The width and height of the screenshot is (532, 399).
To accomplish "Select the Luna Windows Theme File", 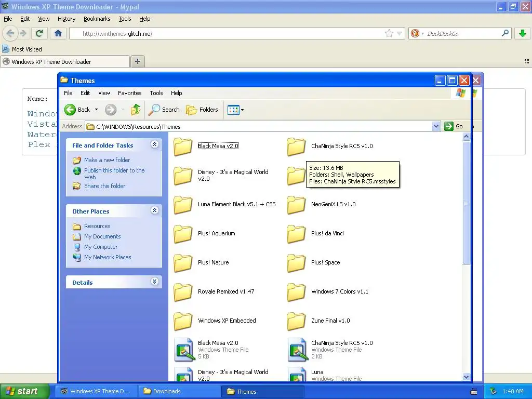I will pos(325,375).
